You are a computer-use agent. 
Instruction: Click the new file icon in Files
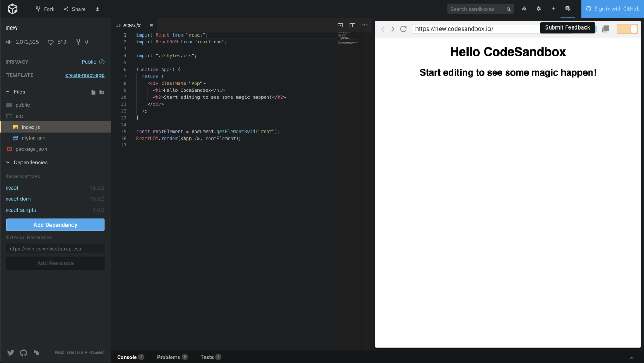point(93,92)
